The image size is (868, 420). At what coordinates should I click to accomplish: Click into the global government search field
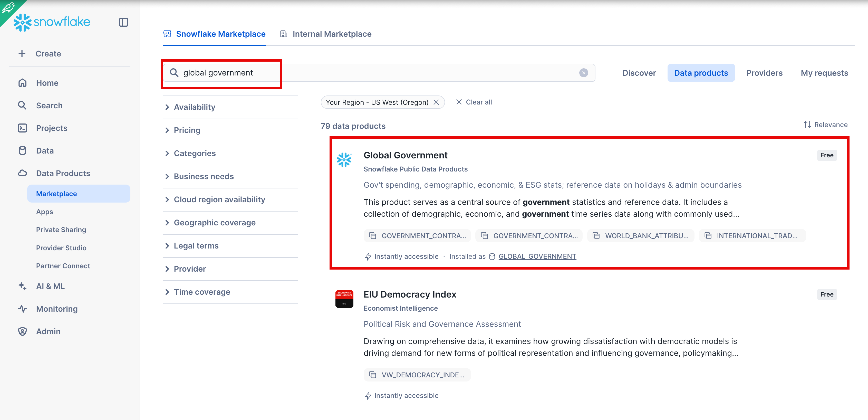pyautogui.click(x=379, y=73)
